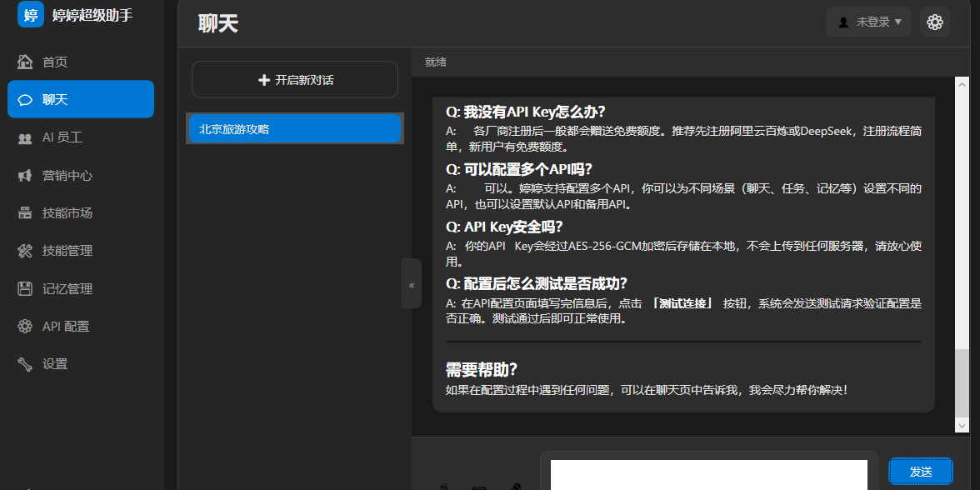Open settings via the top-right gear icon
Viewport: 980px width, 490px height.
coord(935,22)
